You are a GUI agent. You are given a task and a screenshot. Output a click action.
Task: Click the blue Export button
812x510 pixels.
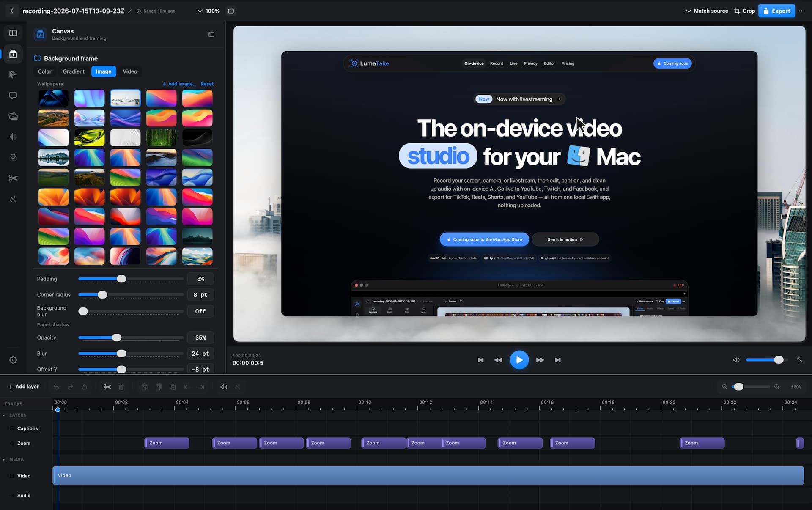pos(776,11)
